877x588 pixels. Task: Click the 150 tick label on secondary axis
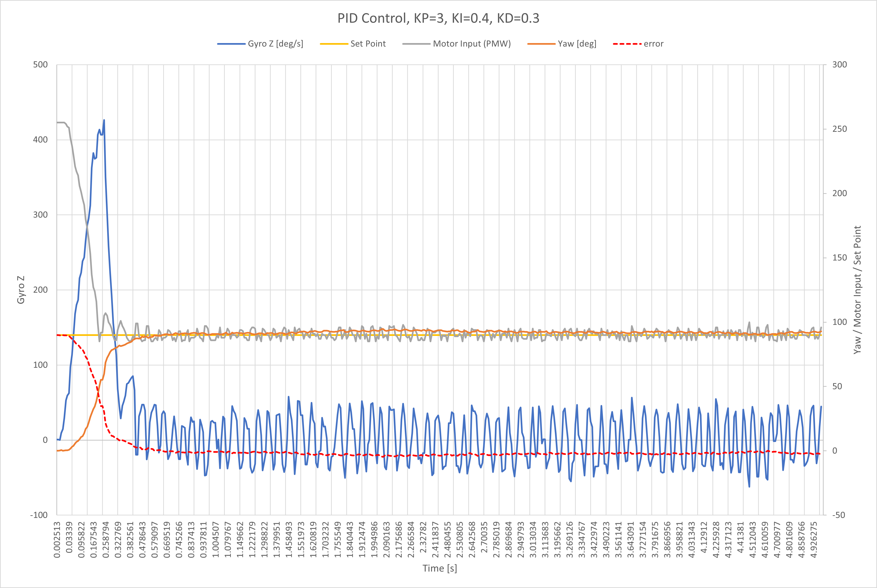tap(840, 258)
